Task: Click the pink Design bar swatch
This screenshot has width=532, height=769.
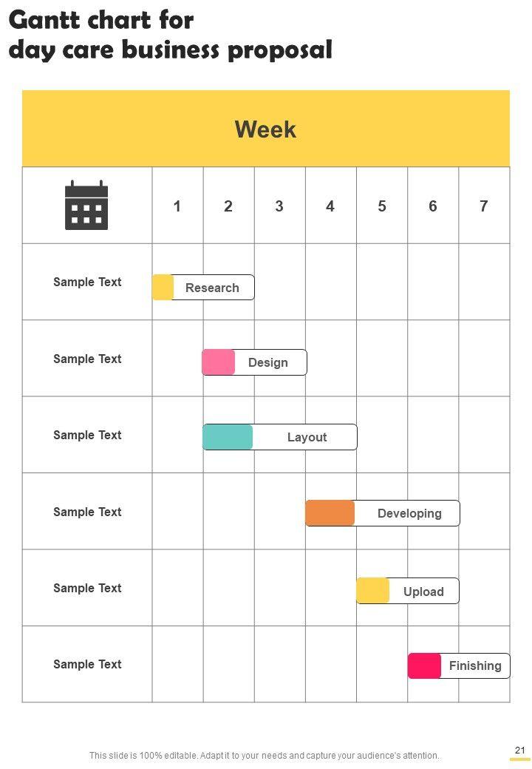Action: [219, 362]
